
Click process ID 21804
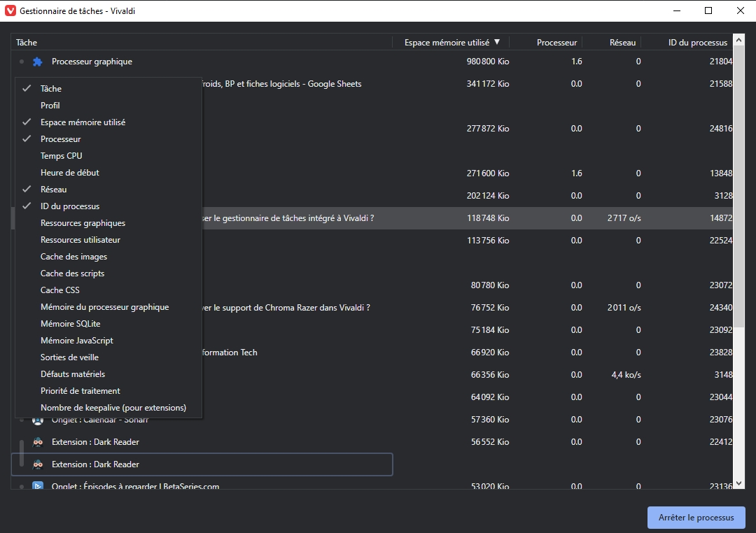[x=721, y=62]
